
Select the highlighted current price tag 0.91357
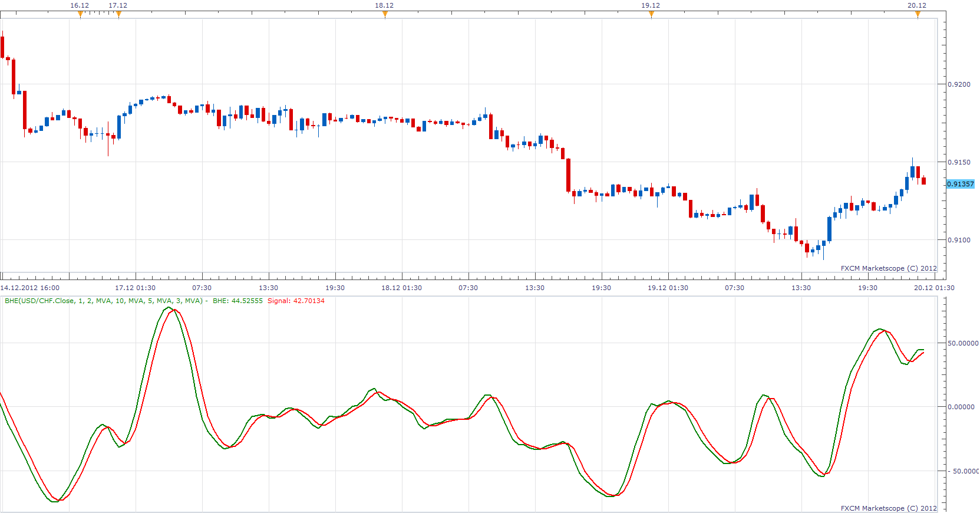click(961, 184)
